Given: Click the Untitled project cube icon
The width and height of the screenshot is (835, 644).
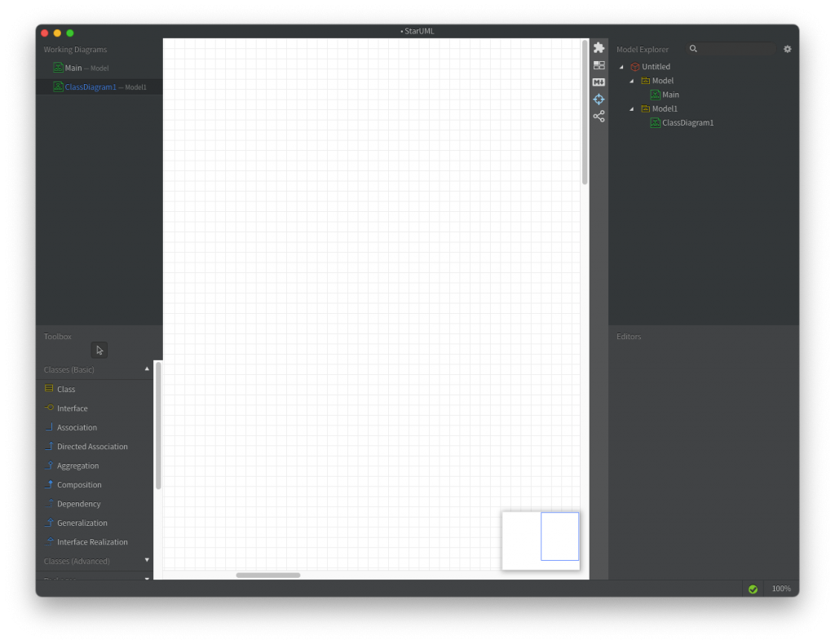Looking at the screenshot, I should (634, 67).
